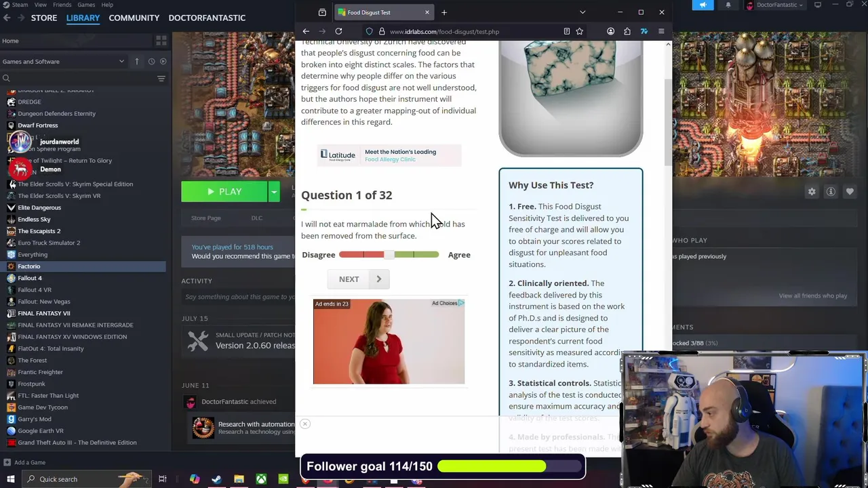Select Elite Dangerous in the game list
This screenshot has width=868, height=488.
click(39, 207)
